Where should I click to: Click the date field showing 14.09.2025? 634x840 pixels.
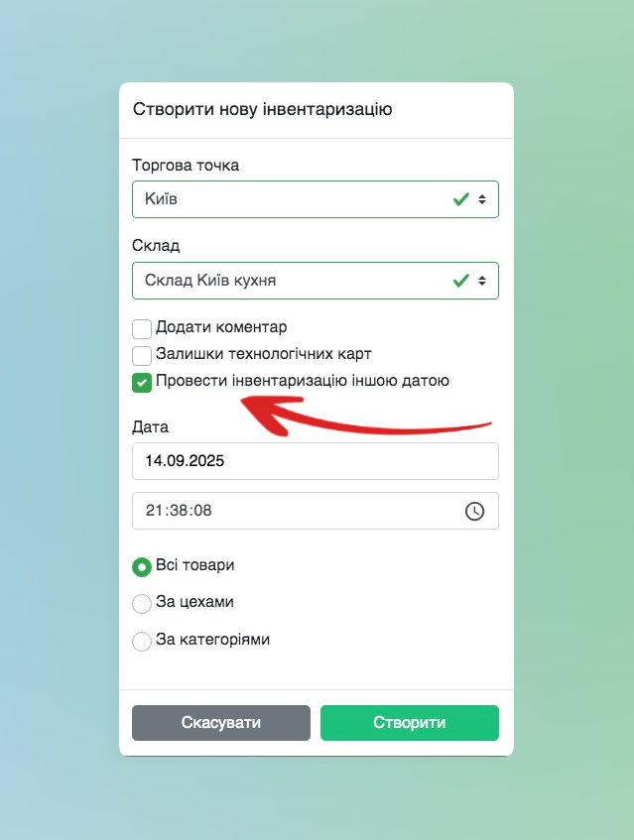[316, 461]
